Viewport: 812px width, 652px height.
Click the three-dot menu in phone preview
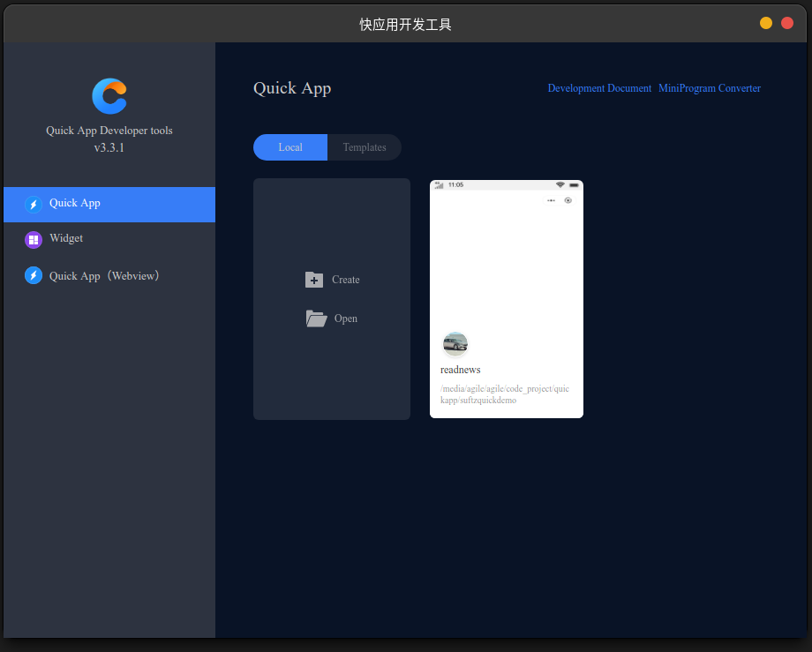552,200
